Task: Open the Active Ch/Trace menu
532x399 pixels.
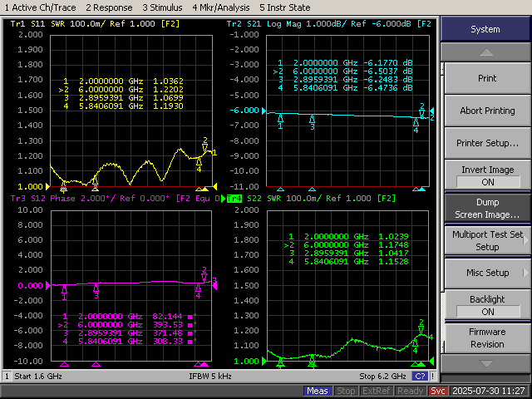Action: (41, 7)
